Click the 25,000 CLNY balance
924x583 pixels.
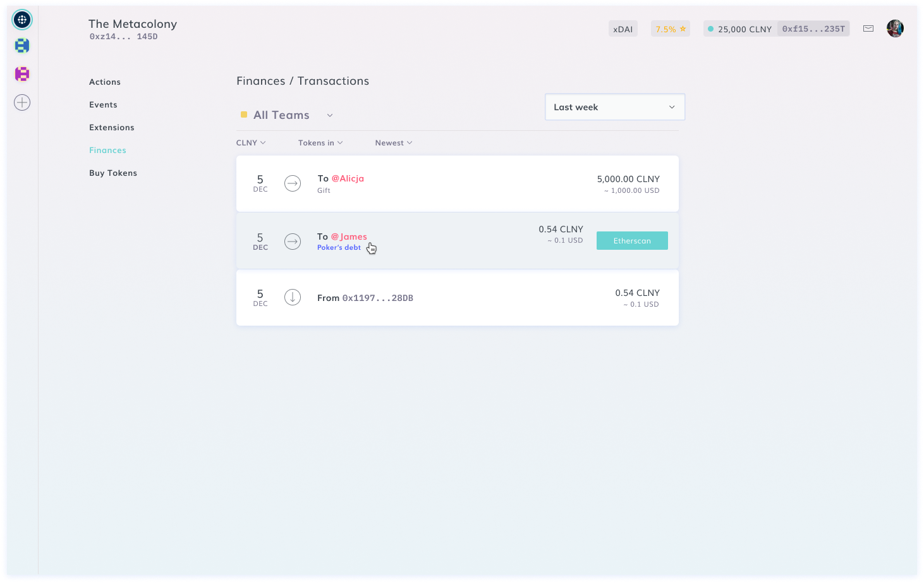[x=745, y=29]
